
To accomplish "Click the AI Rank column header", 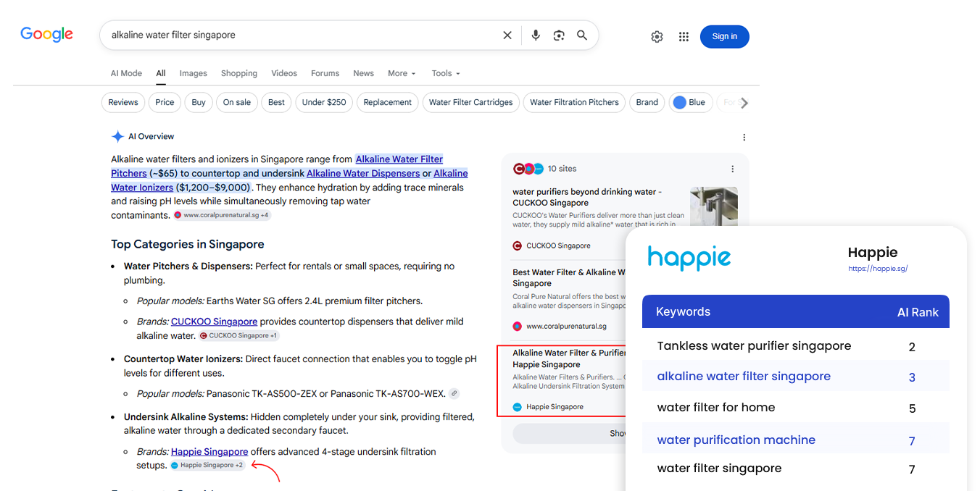I will click(918, 312).
